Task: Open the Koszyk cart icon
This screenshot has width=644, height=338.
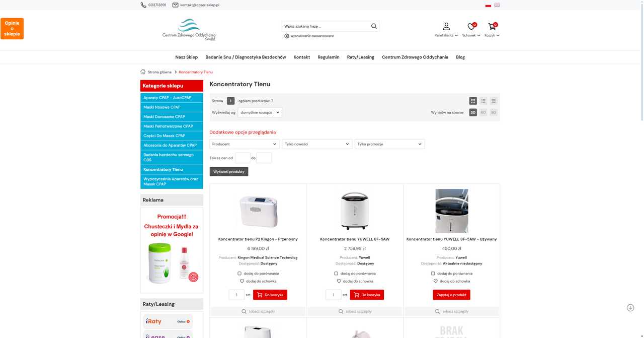Action: tap(492, 26)
